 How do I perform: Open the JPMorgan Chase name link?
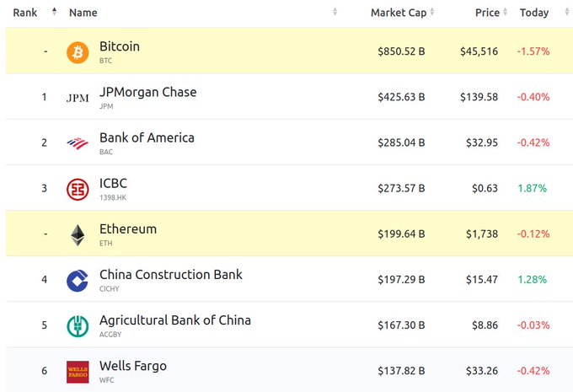(148, 92)
